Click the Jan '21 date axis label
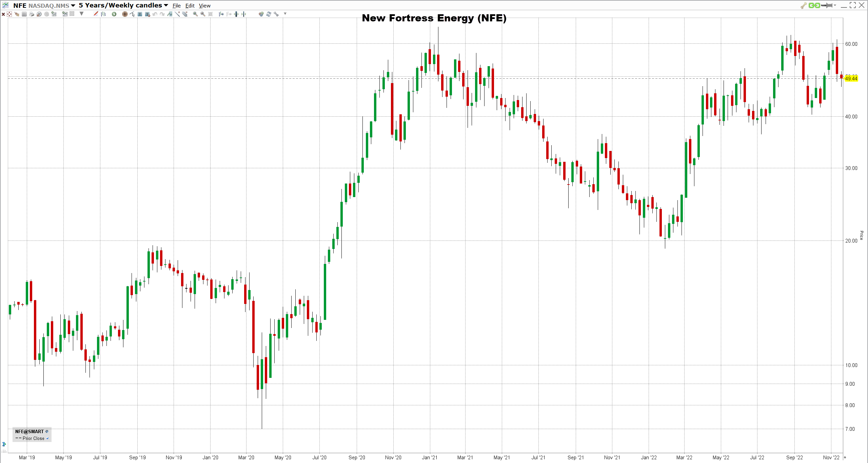Image resolution: width=868 pixels, height=463 pixels. (x=430, y=457)
